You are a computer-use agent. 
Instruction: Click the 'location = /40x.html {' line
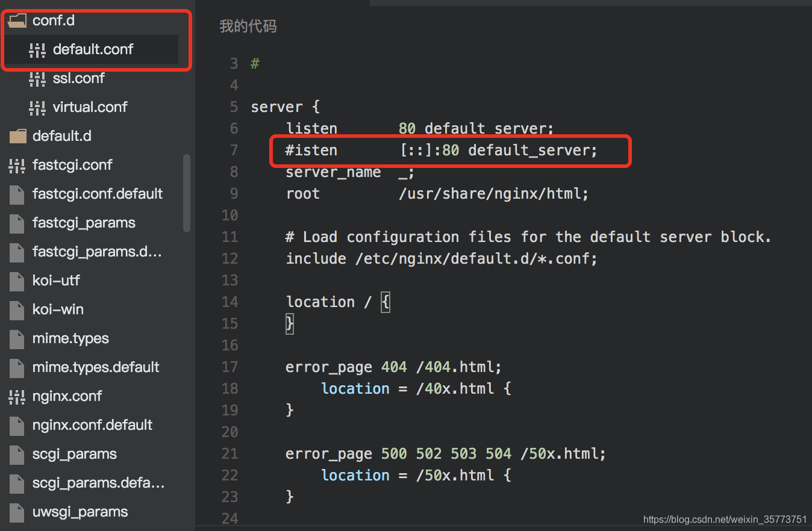[416, 389]
